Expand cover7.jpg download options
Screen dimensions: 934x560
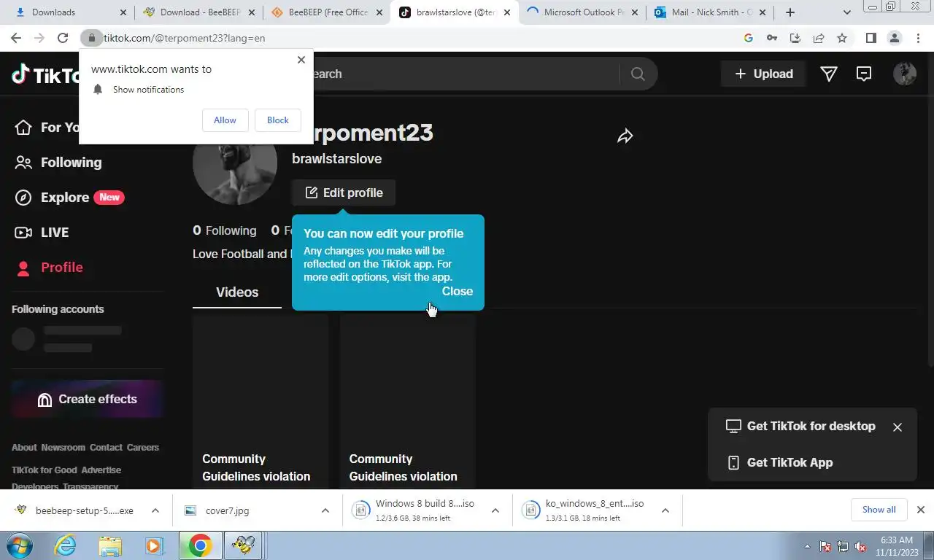pyautogui.click(x=325, y=510)
